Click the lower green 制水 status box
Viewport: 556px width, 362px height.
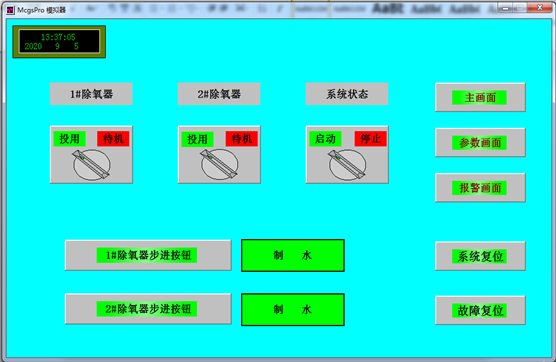tap(293, 310)
